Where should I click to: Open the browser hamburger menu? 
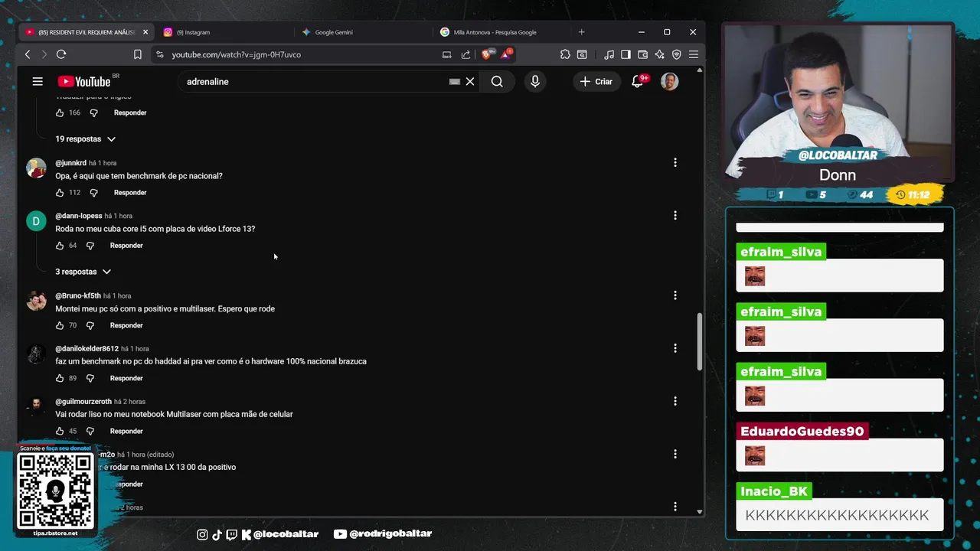point(693,54)
